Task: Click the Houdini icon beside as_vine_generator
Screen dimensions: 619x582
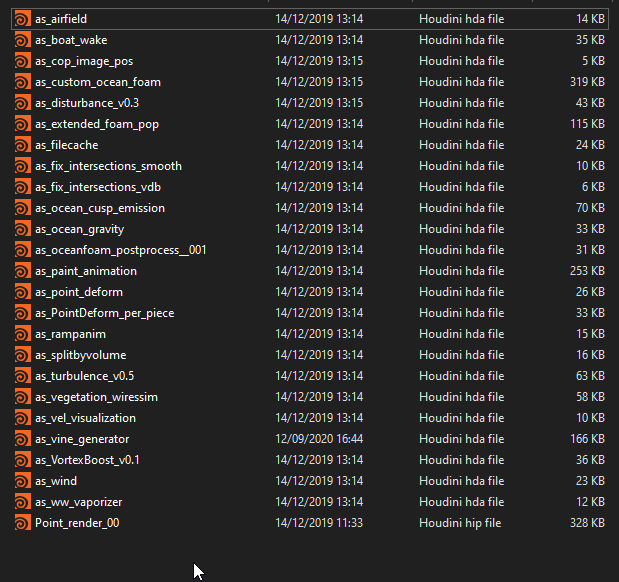Action: pyautogui.click(x=23, y=439)
